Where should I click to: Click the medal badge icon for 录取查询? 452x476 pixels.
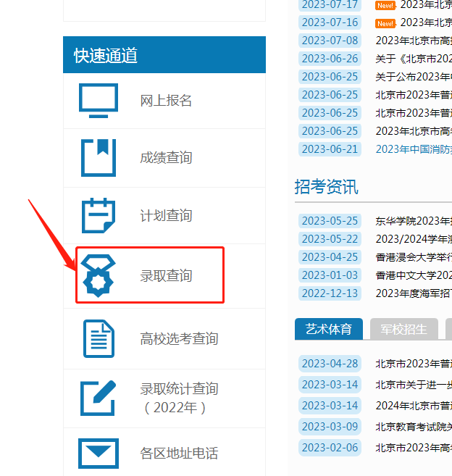pyautogui.click(x=98, y=275)
